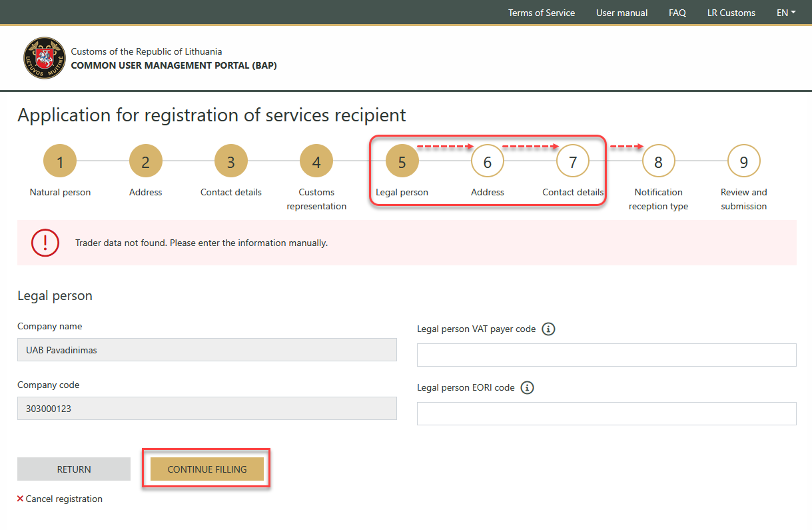
Task: Open the FAQ page
Action: click(x=677, y=13)
